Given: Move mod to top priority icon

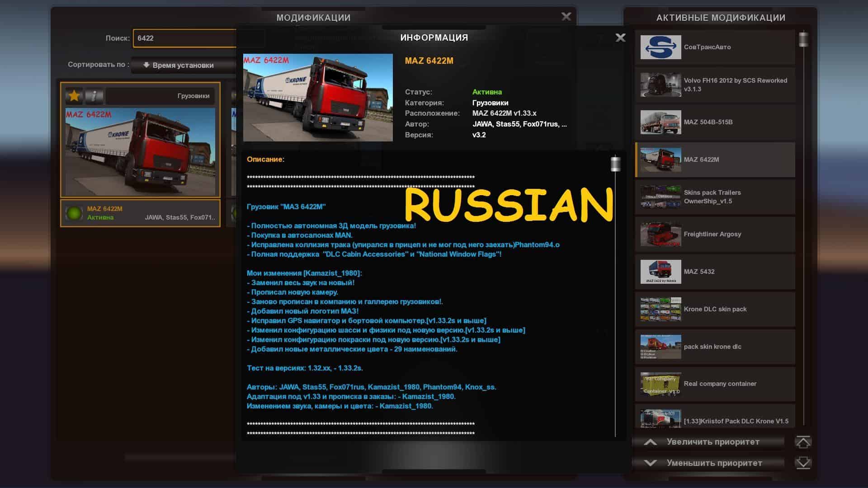Looking at the screenshot, I should coord(803,442).
